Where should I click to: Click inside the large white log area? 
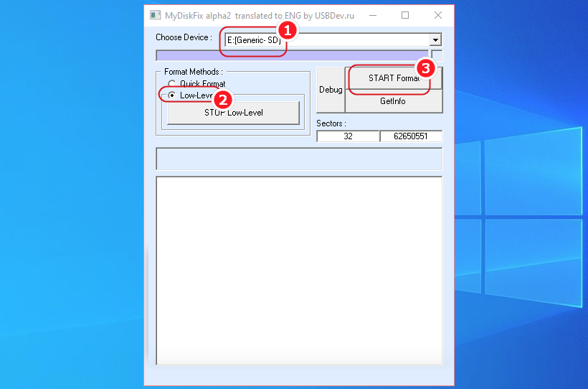point(299,271)
